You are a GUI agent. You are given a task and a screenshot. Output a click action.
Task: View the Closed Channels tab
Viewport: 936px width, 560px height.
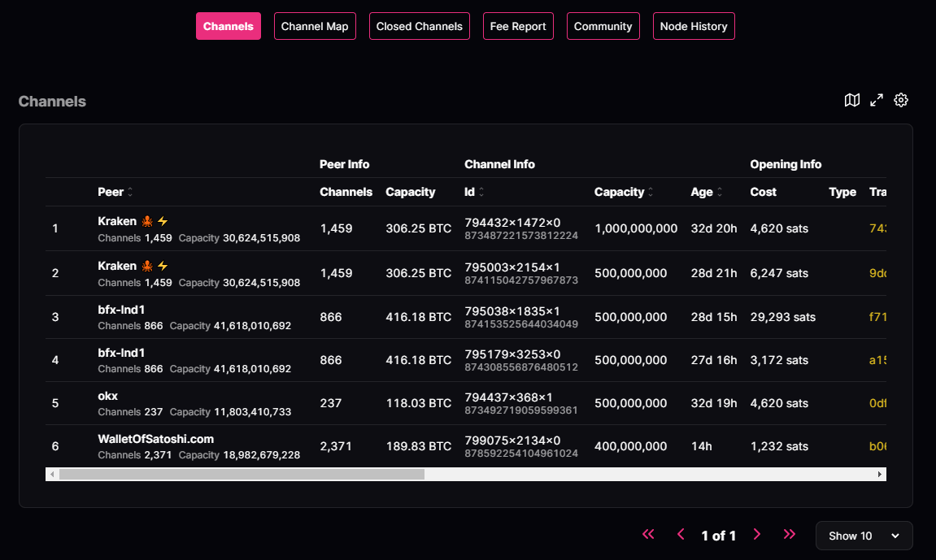[x=419, y=26]
